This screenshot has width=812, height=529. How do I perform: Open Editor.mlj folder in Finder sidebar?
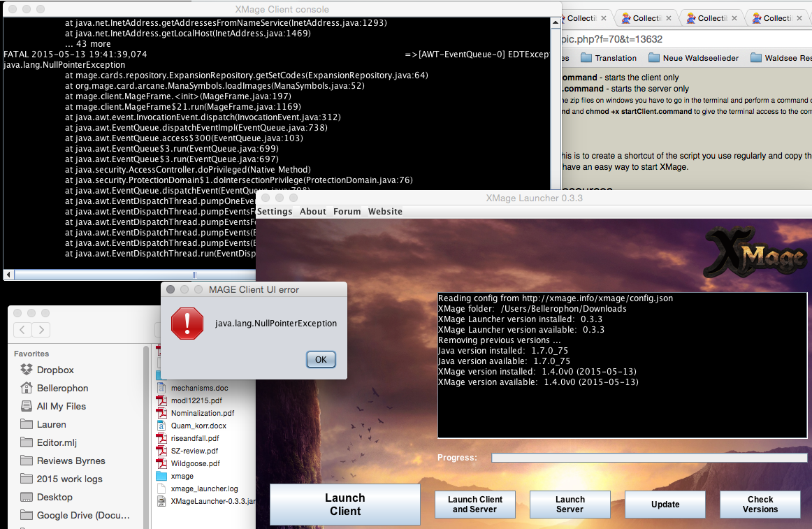tap(49, 442)
